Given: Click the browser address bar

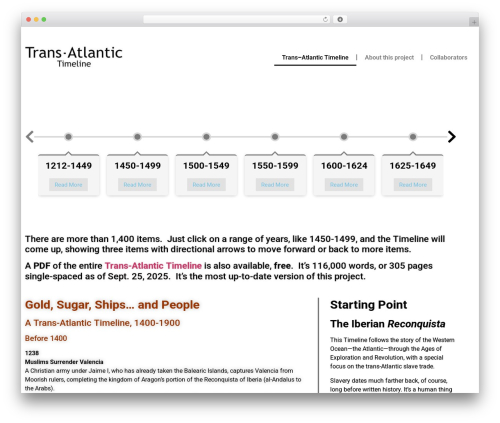Looking at the screenshot, I should pos(237,19).
